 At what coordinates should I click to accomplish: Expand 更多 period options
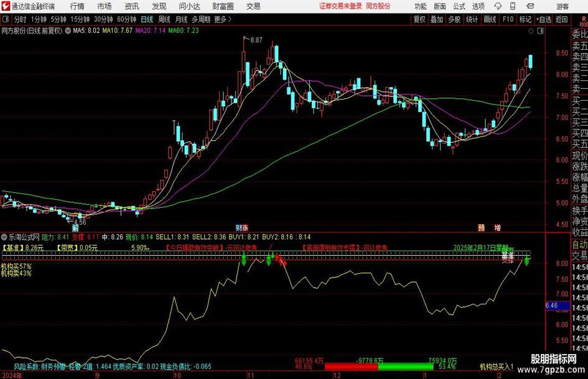click(223, 19)
